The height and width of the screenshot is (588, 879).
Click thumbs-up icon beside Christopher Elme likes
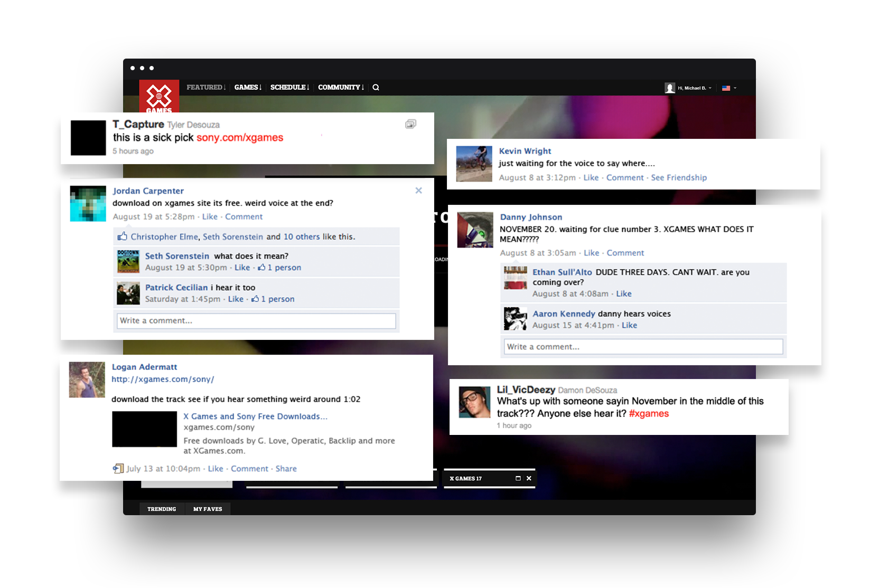pyautogui.click(x=122, y=236)
